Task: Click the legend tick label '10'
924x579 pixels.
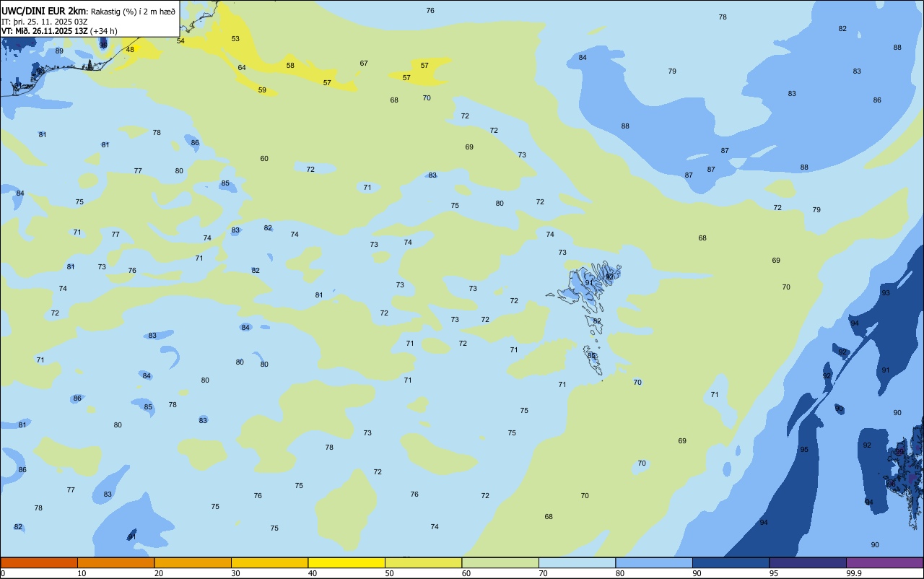Action: pos(82,573)
